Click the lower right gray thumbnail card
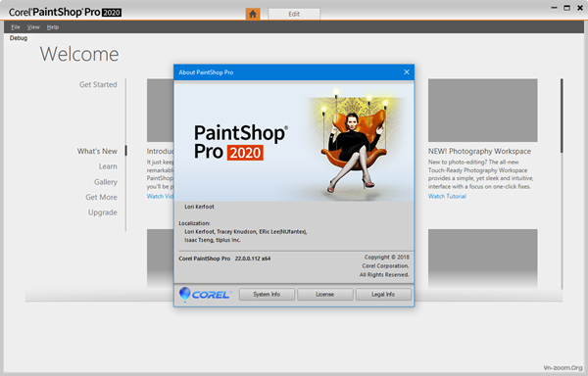 [482, 258]
